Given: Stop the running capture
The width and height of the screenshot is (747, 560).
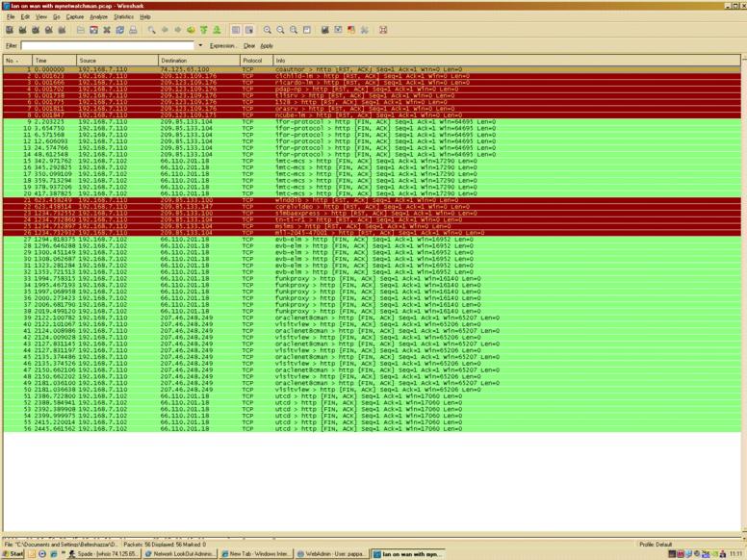Looking at the screenshot, I should pyautogui.click(x=48, y=30).
